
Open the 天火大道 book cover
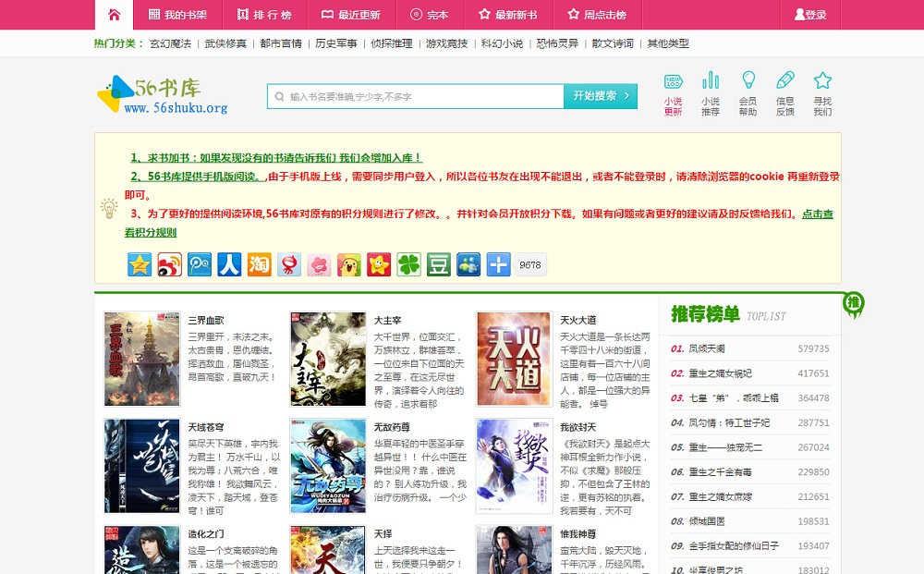point(515,359)
